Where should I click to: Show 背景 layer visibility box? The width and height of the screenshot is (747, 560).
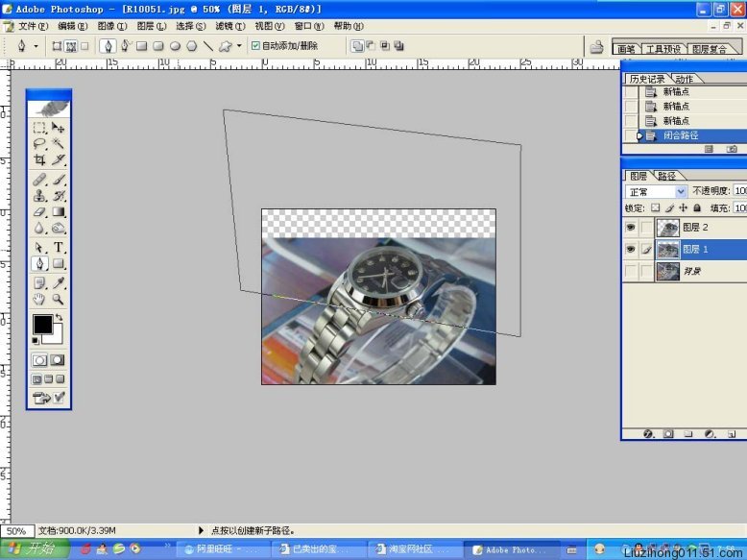tap(631, 271)
